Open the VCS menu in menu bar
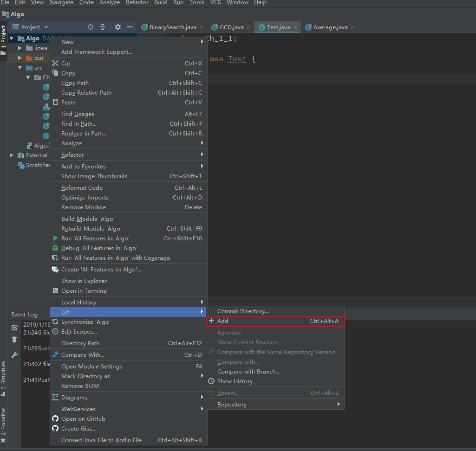 pos(215,3)
